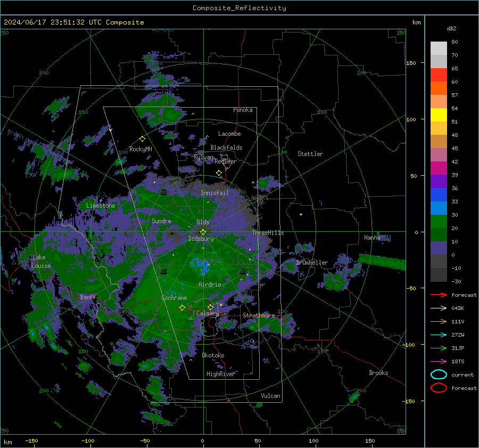Click the yellow diamond marker below Cochrane
The height and width of the screenshot is (448, 479).
(x=182, y=307)
